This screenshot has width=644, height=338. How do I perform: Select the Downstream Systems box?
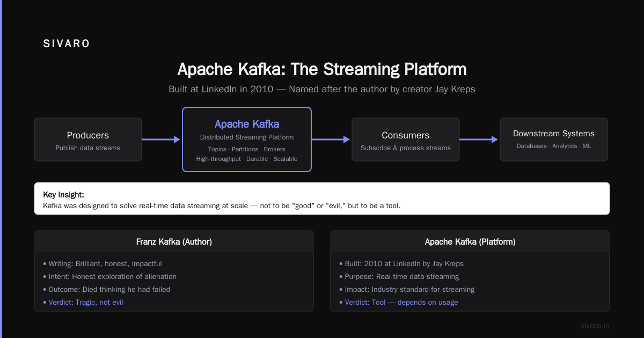tap(554, 139)
